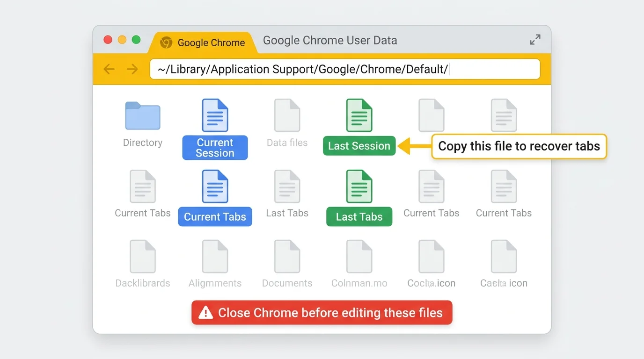The height and width of the screenshot is (359, 644).
Task: Click the Data files document icon
Action: pyautogui.click(x=287, y=115)
